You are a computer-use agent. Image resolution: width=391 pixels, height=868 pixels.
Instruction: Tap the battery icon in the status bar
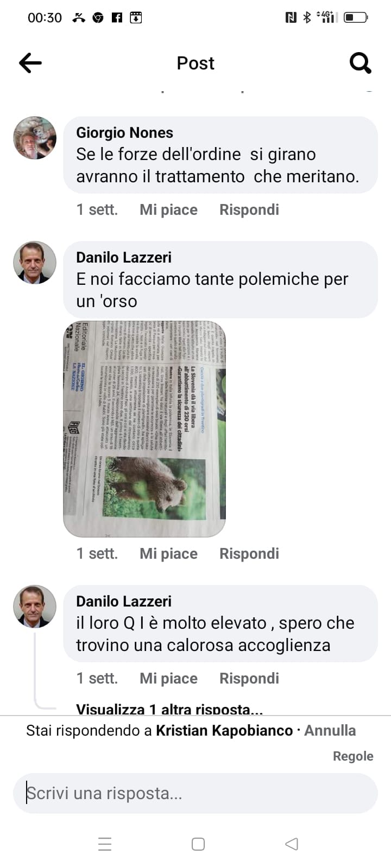(x=356, y=18)
